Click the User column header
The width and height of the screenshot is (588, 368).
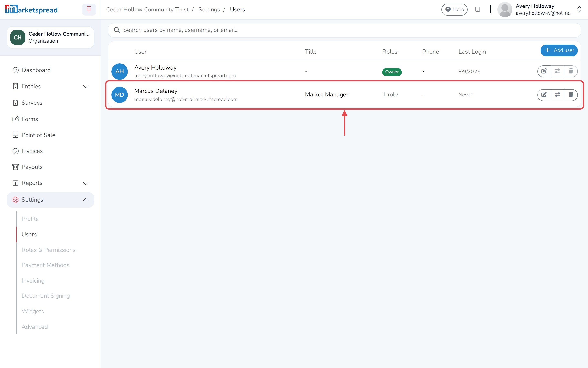[x=140, y=52]
